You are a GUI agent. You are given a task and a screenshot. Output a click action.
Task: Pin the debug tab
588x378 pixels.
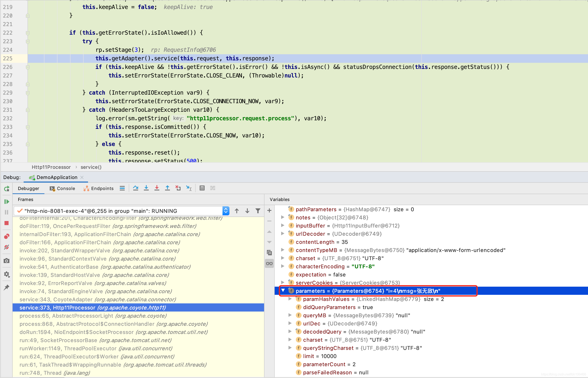tap(7, 287)
